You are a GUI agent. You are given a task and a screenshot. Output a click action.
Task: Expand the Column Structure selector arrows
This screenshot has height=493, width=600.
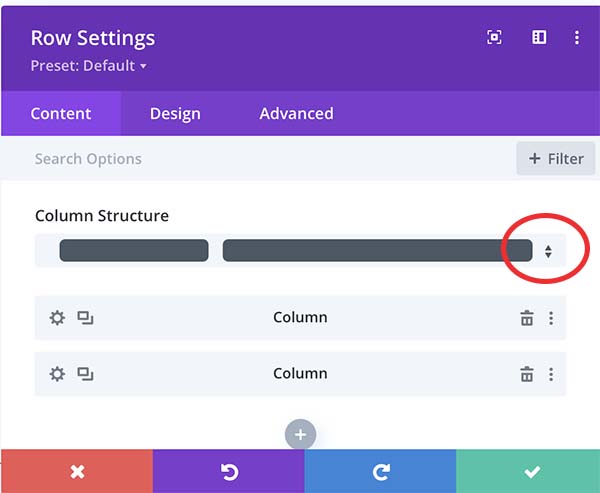(x=548, y=251)
